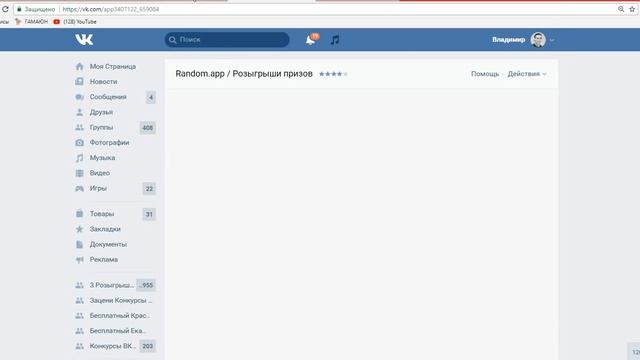Open Реклама section
The width and height of the screenshot is (640, 360).
click(x=104, y=260)
